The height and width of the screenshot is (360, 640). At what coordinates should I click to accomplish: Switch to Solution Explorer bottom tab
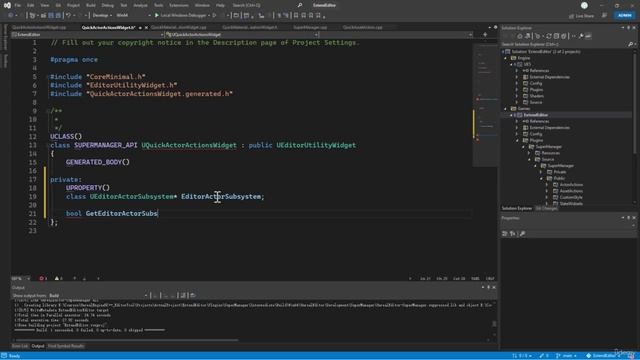pyautogui.click(x=517, y=209)
